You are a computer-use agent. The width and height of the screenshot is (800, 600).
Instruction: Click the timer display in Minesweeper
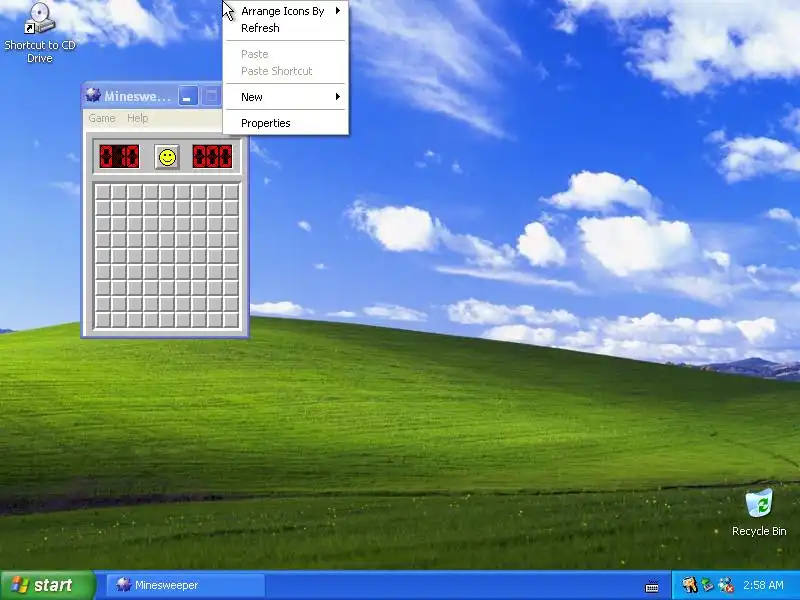coord(212,157)
